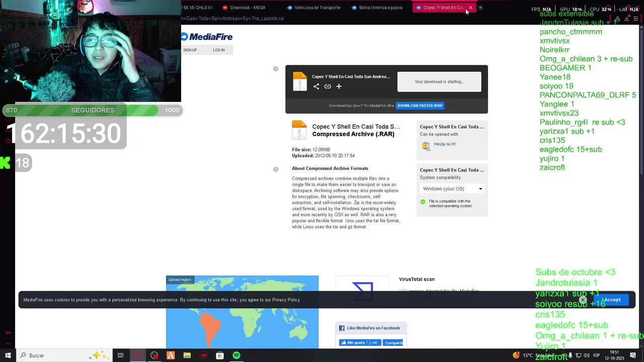Viewport: 644px width, 362px height.
Task: Click the upload region world map
Action: pyautogui.click(x=242, y=312)
